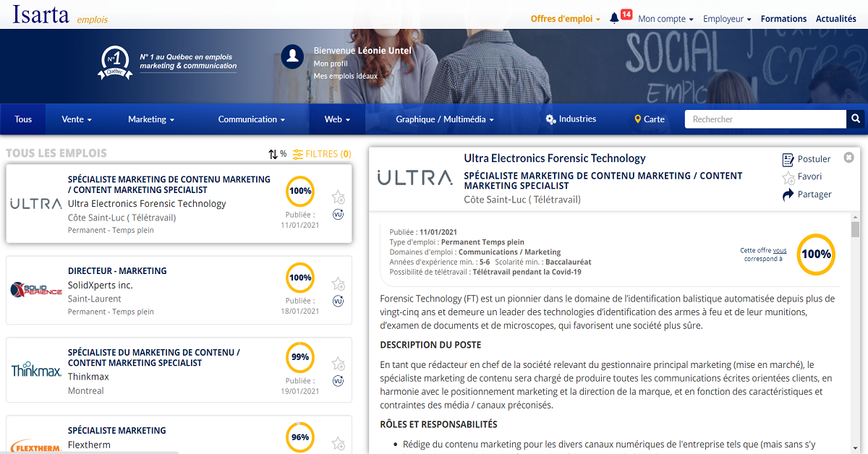The height and width of the screenshot is (454, 868).
Task: Click the VU badge on SolidXperts card
Action: [x=338, y=301]
